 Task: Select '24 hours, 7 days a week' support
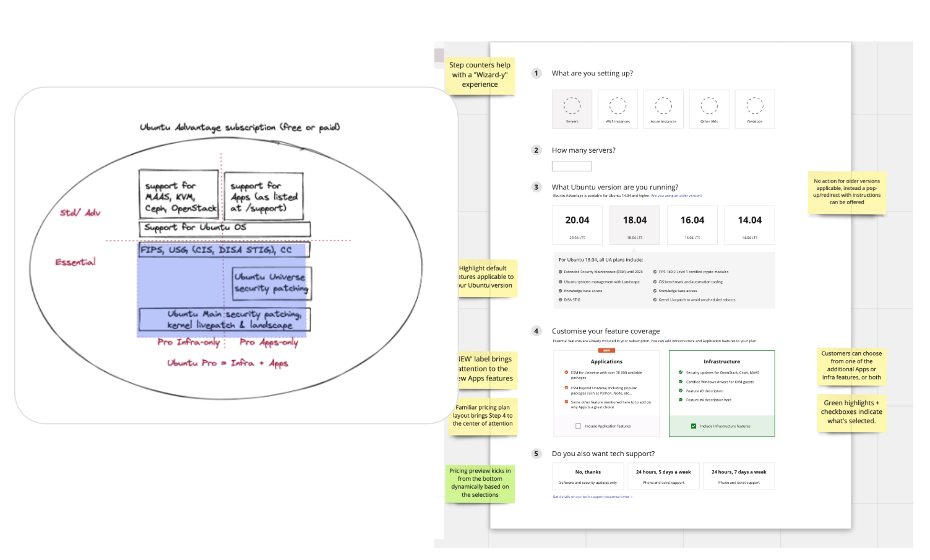click(x=739, y=476)
